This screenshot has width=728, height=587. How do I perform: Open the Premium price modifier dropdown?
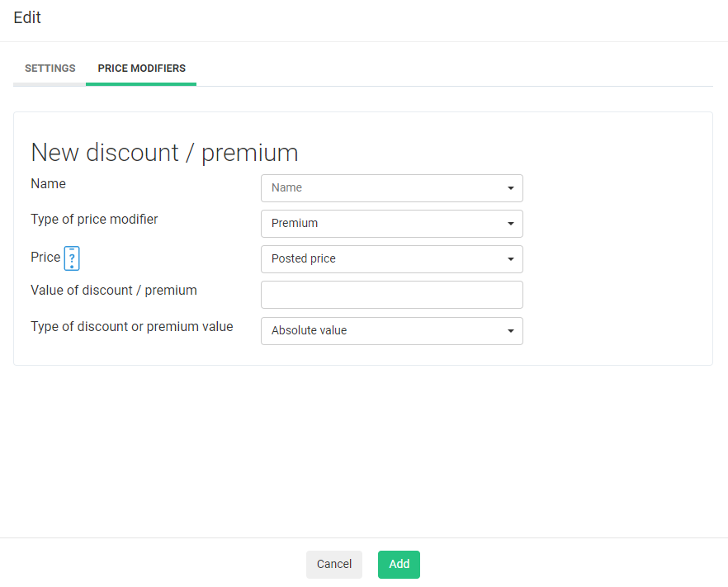(384, 224)
